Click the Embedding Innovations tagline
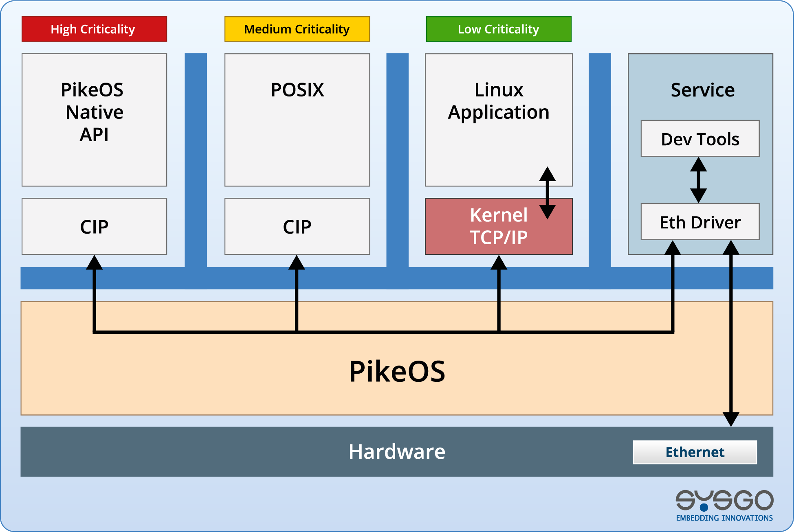794x532 pixels. tap(724, 518)
